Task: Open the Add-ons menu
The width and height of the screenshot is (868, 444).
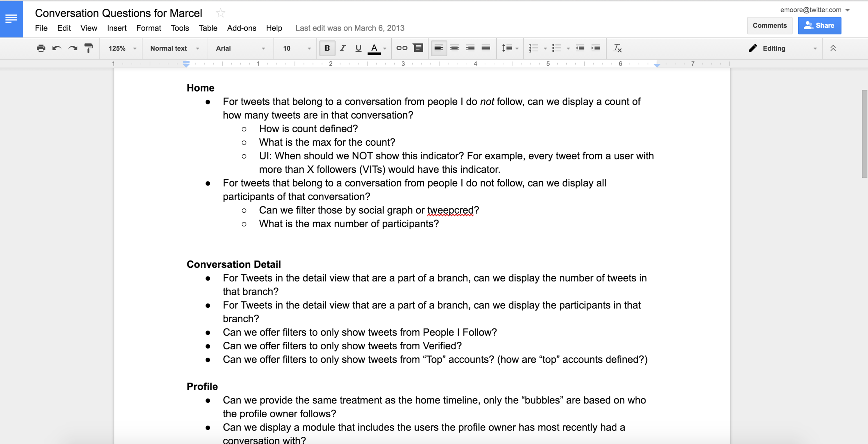Action: tap(242, 28)
